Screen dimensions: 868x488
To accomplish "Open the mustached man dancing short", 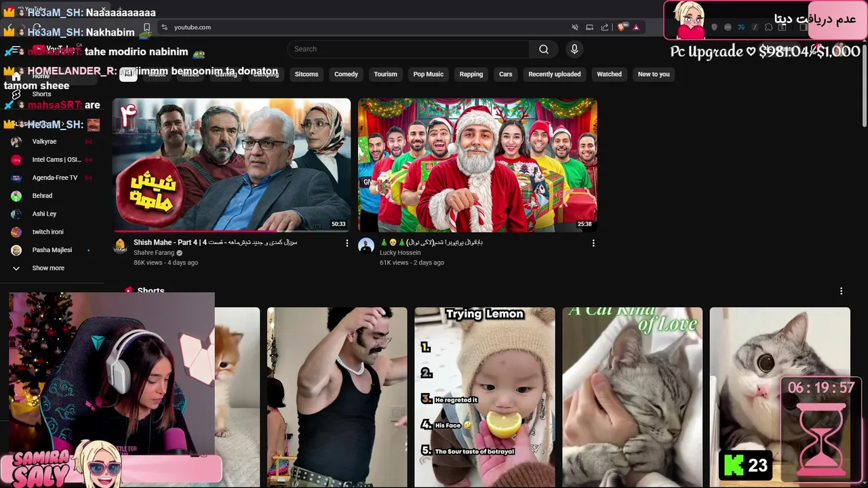I will [x=337, y=397].
